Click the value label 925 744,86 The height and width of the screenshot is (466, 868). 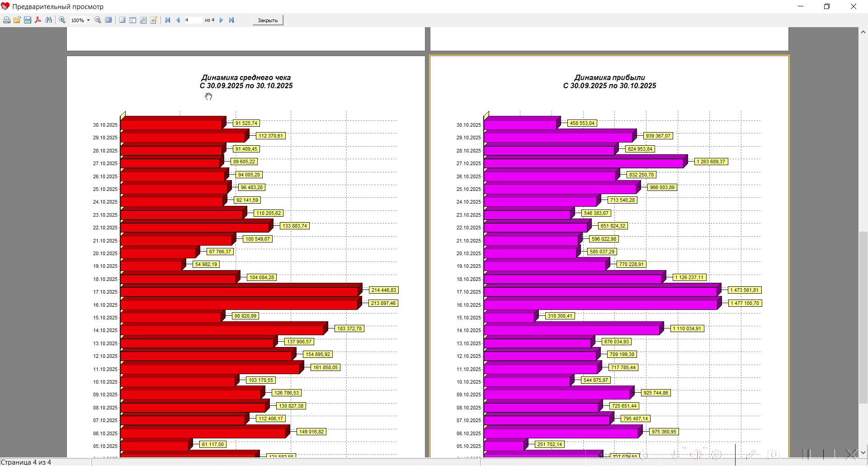656,393
